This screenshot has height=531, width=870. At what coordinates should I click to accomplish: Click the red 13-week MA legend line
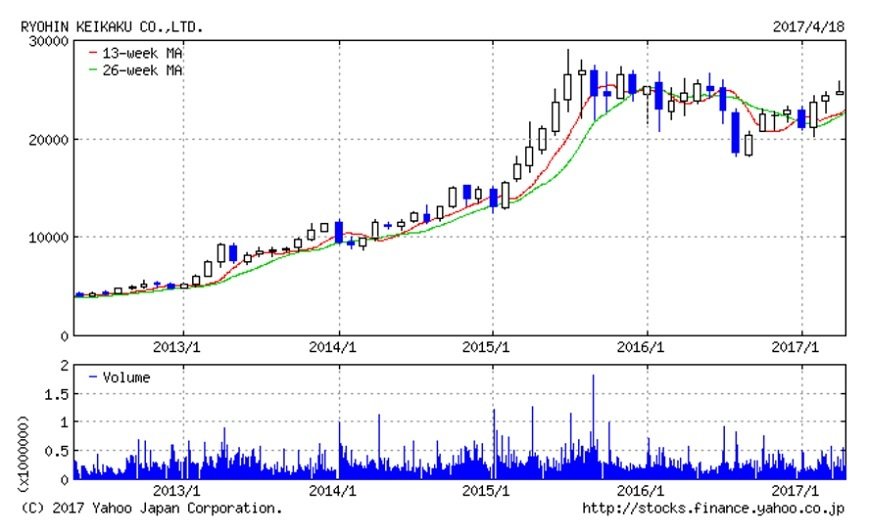[x=93, y=52]
